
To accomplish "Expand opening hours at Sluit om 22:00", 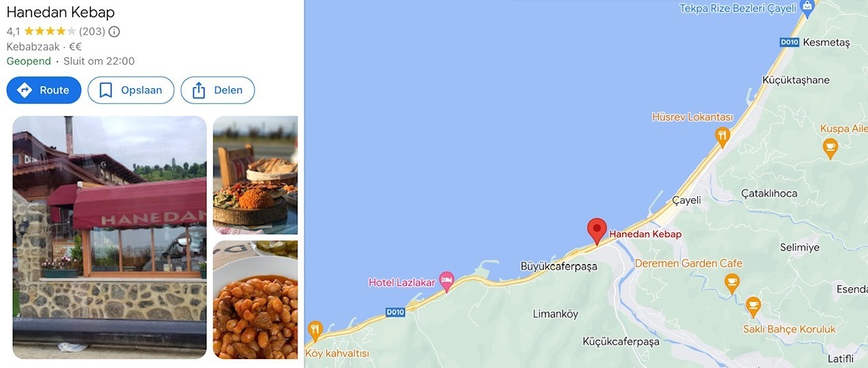I will coord(99,61).
